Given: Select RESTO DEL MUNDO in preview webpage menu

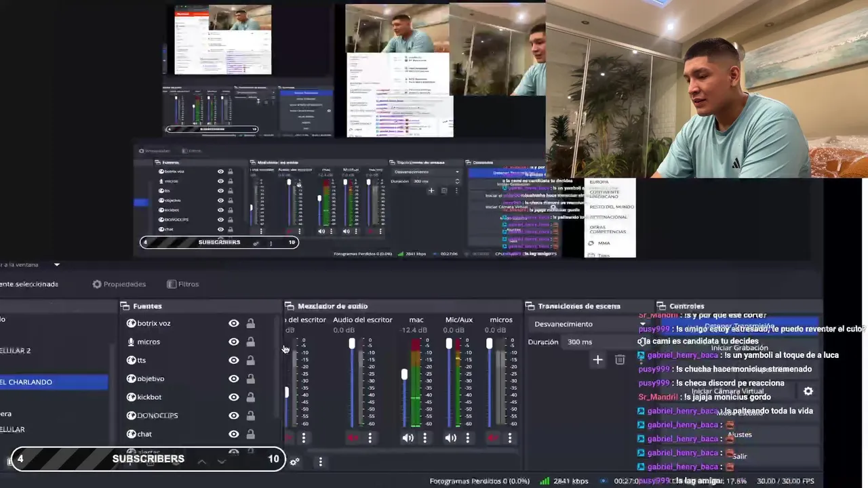Looking at the screenshot, I should click(x=612, y=207).
